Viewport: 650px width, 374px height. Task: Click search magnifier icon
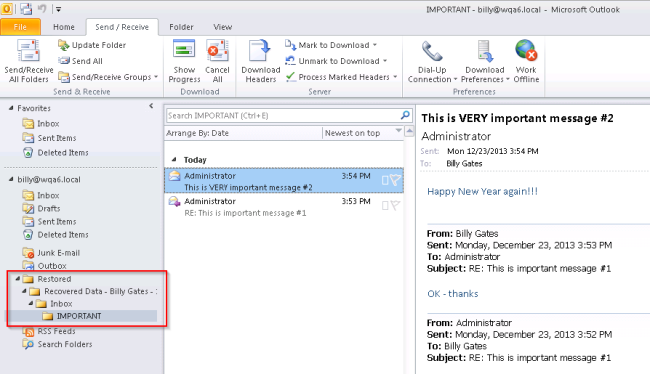click(405, 115)
